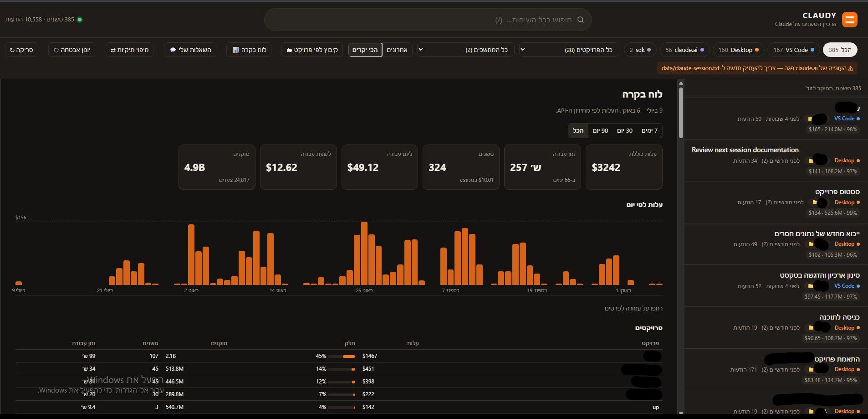Select the 30 days range button
Screen dimensions: 868x419
[x=625, y=130]
